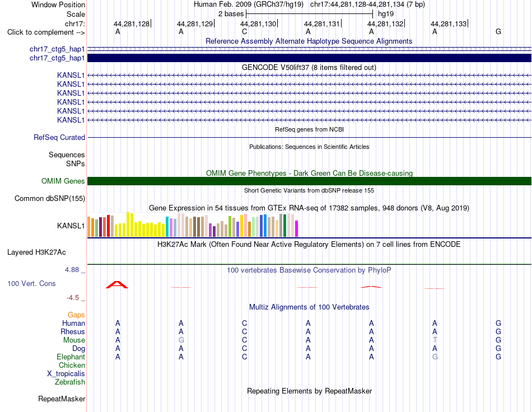
Task: Click the hg19 label beside scale bar
Action: [x=386, y=14]
